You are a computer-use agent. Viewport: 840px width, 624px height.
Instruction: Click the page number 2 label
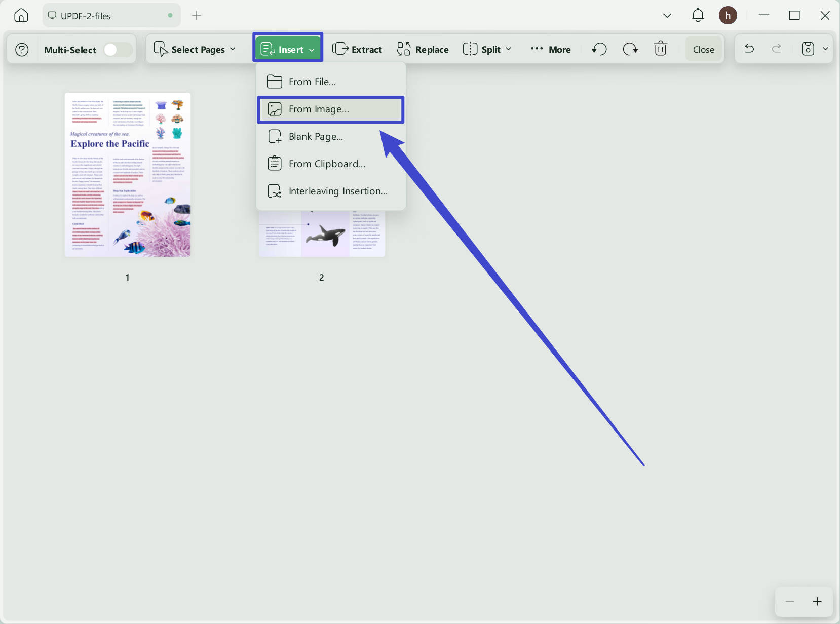click(322, 278)
